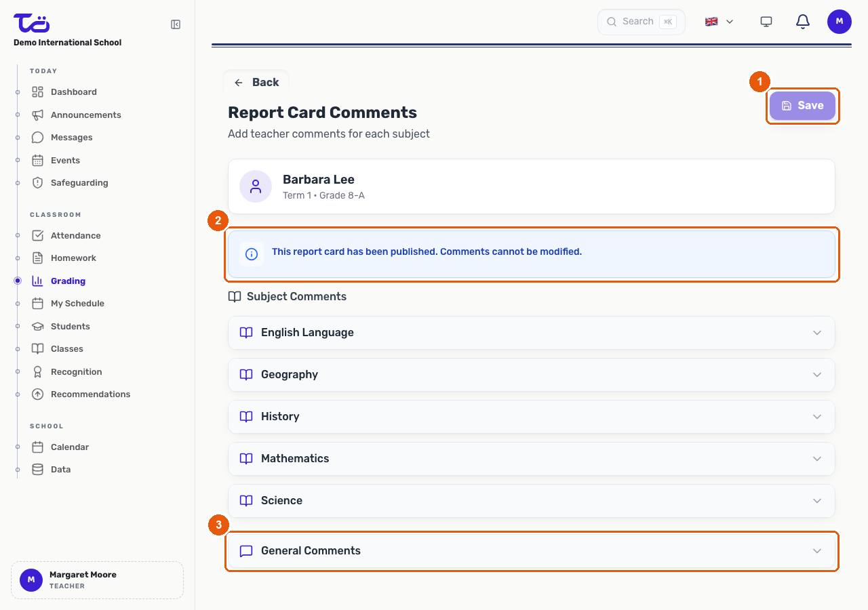Screen dimensions: 868x610
Task: Open the Dashboard menu item
Action: pos(73,91)
